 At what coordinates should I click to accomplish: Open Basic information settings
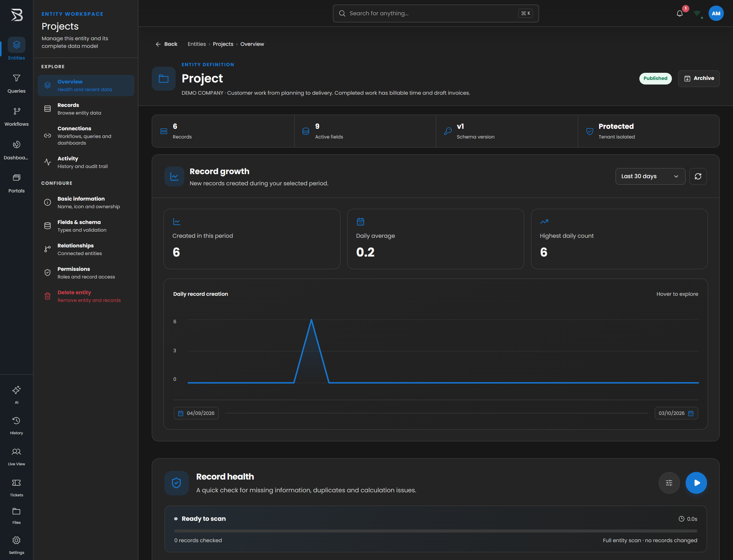(86, 202)
